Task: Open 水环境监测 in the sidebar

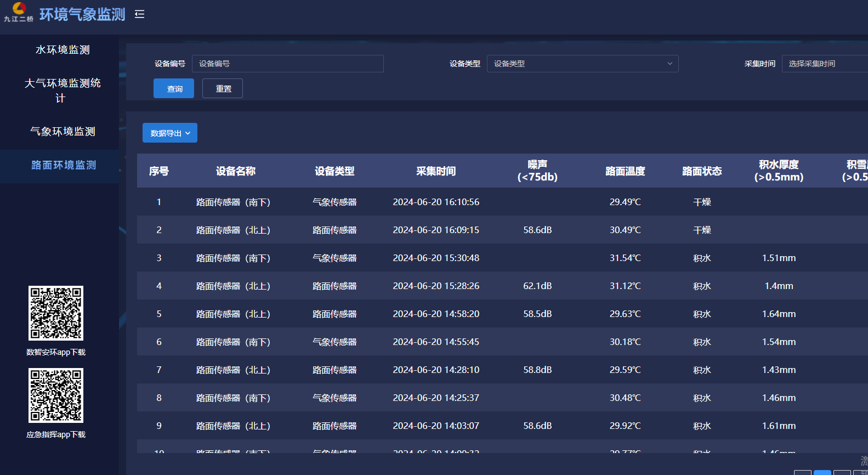Action: pyautogui.click(x=63, y=50)
